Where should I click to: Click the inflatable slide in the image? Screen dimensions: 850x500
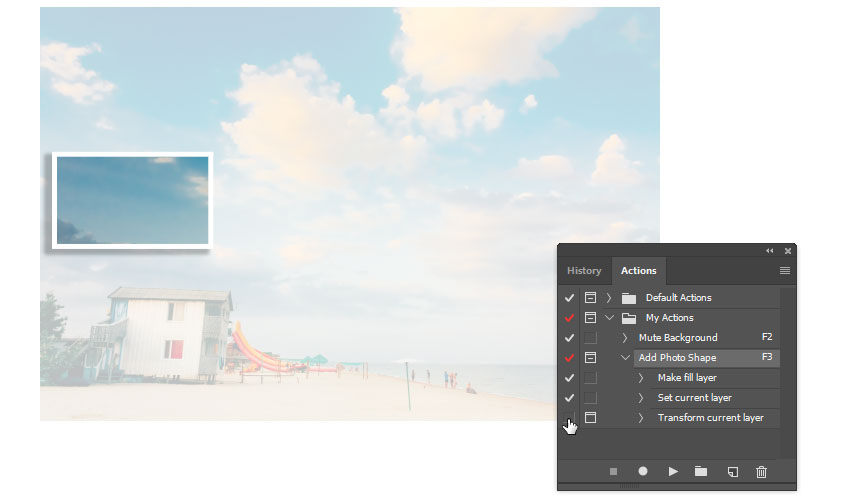pyautogui.click(x=260, y=350)
